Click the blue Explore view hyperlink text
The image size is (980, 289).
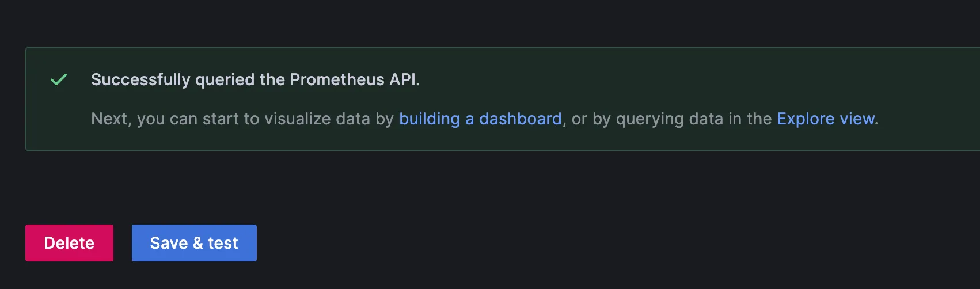pos(826,119)
